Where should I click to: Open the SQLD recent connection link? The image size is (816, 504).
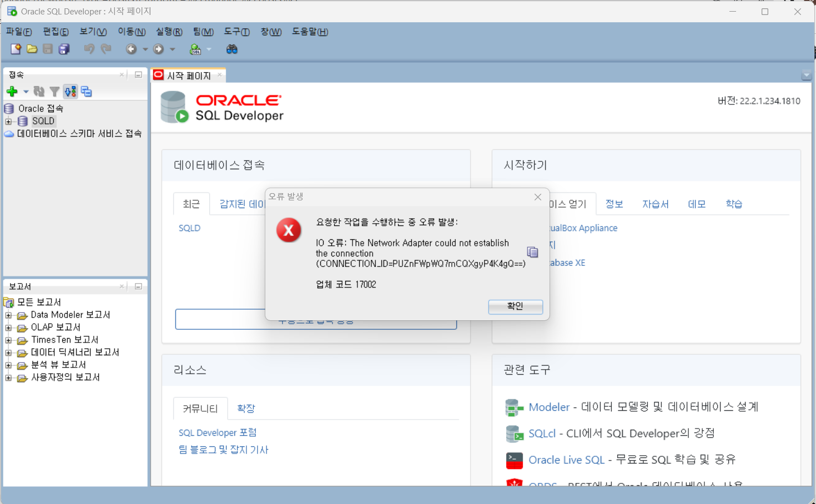point(189,228)
